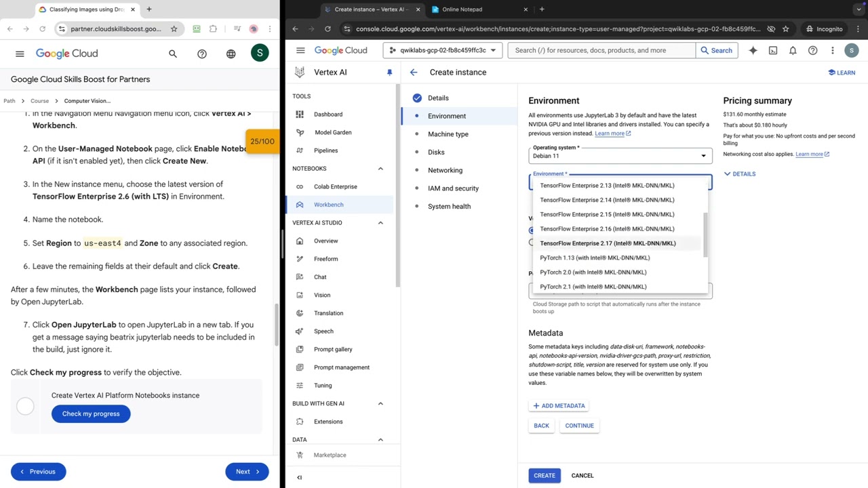Image resolution: width=868 pixels, height=488 pixels.
Task: Click search icon in Skills Boost header
Action: (173, 54)
